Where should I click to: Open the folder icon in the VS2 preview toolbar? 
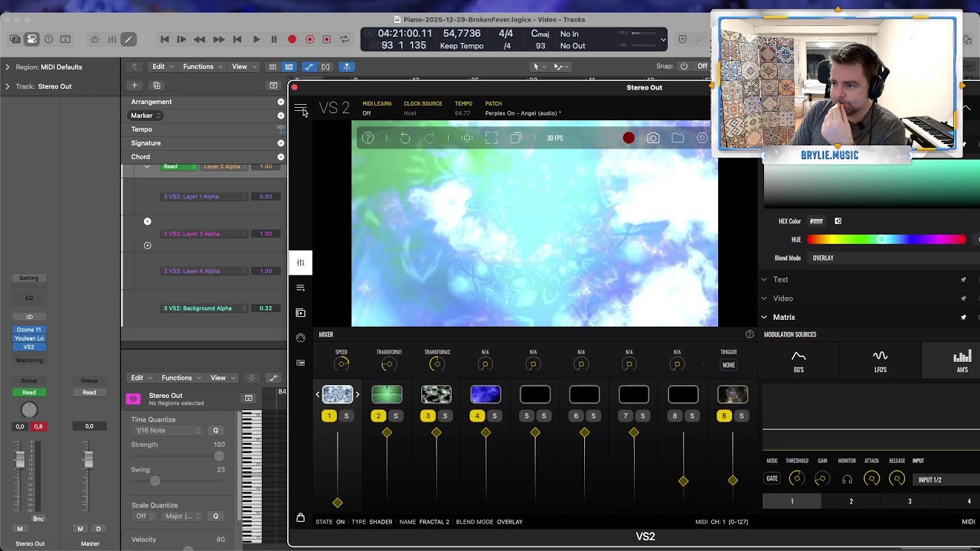pyautogui.click(x=678, y=138)
